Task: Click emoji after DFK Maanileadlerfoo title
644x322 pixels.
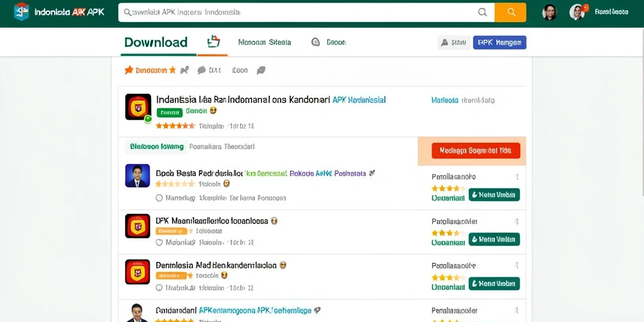Action: point(274,221)
